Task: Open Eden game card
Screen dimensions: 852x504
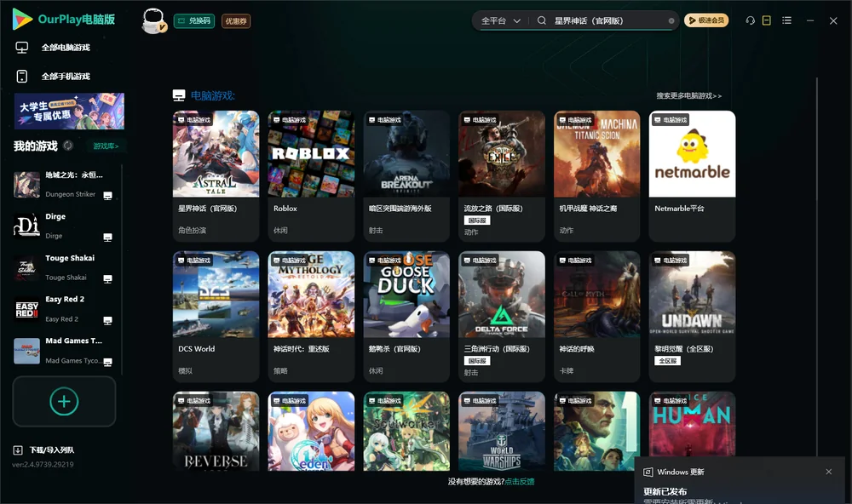Action: point(311,432)
